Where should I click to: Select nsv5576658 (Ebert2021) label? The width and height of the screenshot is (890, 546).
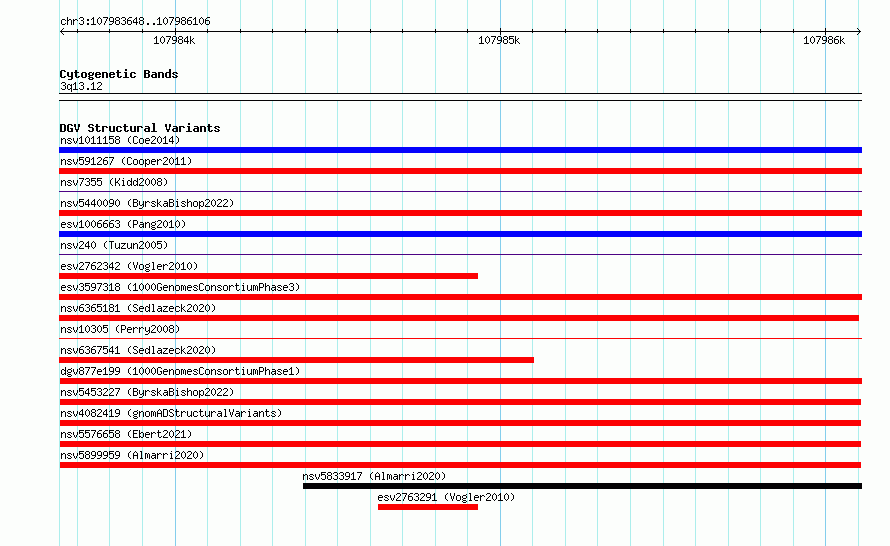tap(126, 434)
